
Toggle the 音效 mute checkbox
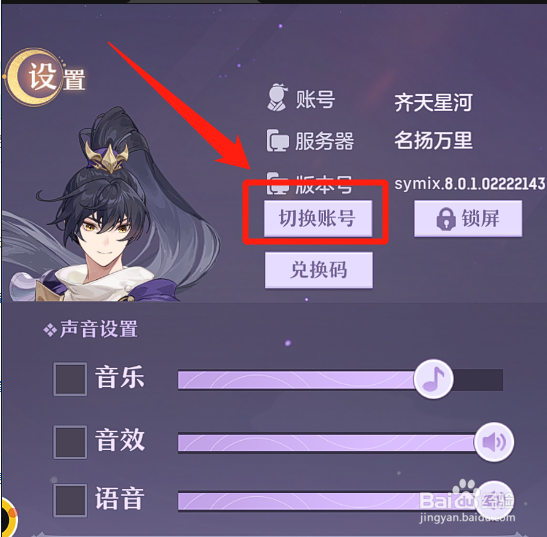tap(70, 442)
